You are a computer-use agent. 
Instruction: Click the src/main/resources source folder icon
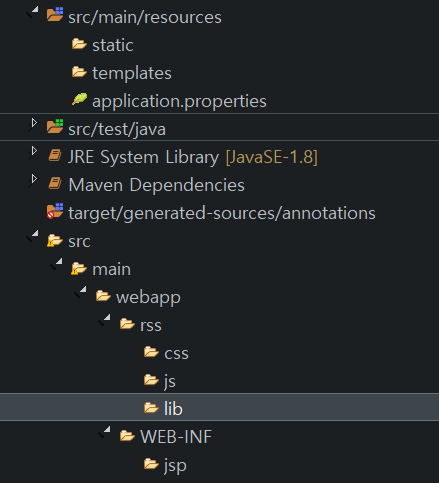click(55, 15)
